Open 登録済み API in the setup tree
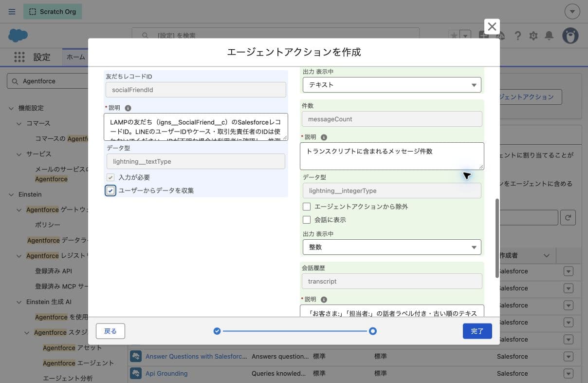The width and height of the screenshot is (588, 383). pyautogui.click(x=54, y=271)
